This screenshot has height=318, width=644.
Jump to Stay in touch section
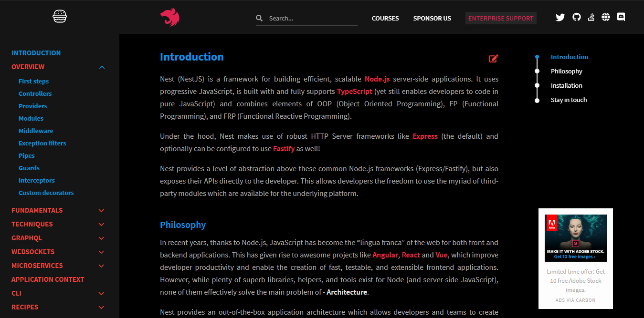pos(569,100)
